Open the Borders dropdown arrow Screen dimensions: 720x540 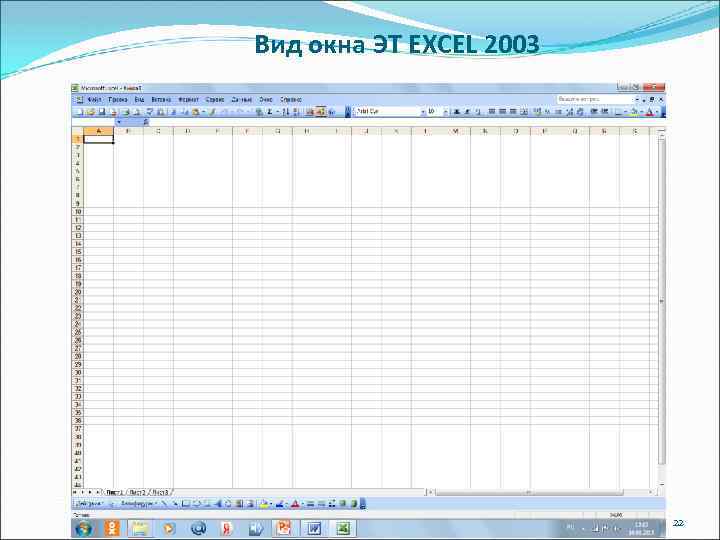(625, 112)
